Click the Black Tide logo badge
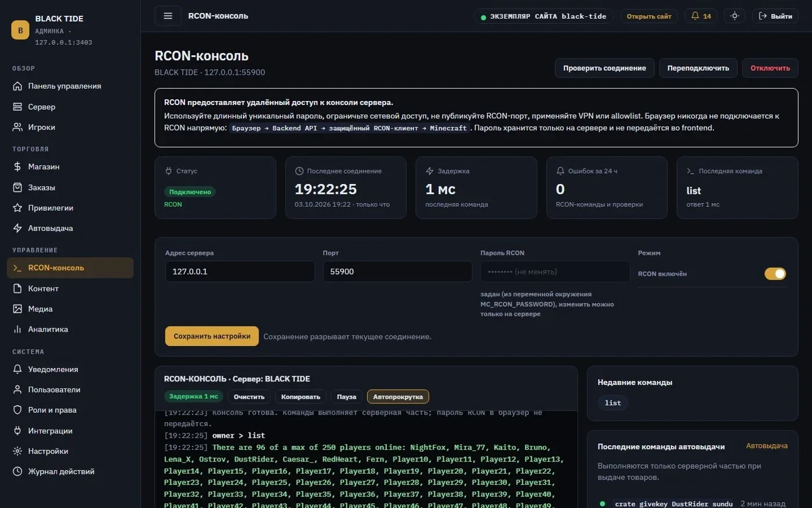This screenshot has height=508, width=812. [x=20, y=30]
